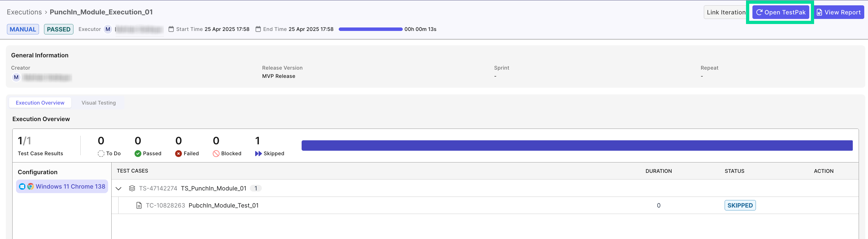The image size is (868, 239).
Task: Click the Link Iteration button
Action: pyautogui.click(x=725, y=12)
